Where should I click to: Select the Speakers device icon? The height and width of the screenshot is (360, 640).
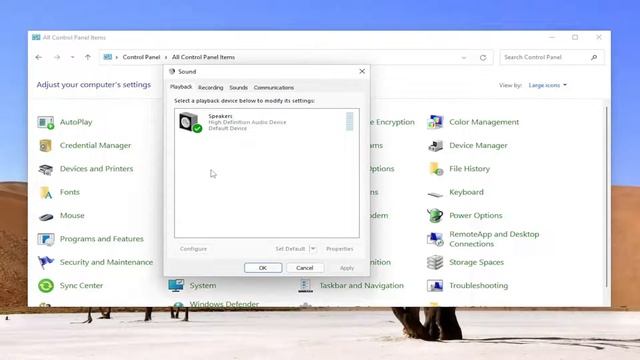coord(190,122)
